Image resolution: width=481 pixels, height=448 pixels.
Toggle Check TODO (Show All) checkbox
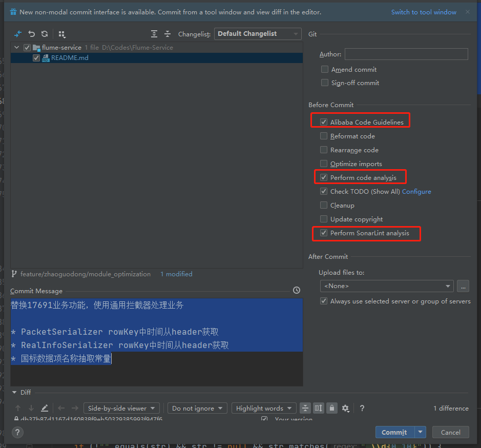(x=324, y=191)
